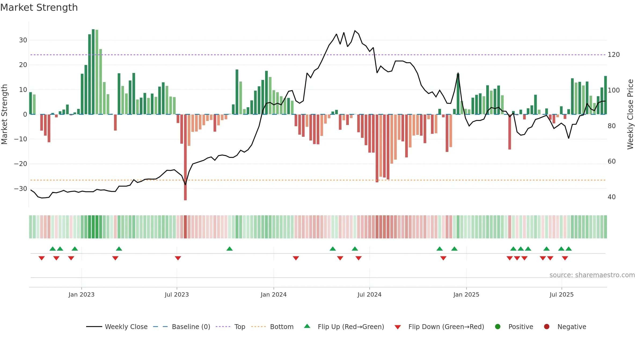The width and height of the screenshot is (644, 362).
Task: Click the 60 tick on right axis
Action: pyautogui.click(x=612, y=161)
